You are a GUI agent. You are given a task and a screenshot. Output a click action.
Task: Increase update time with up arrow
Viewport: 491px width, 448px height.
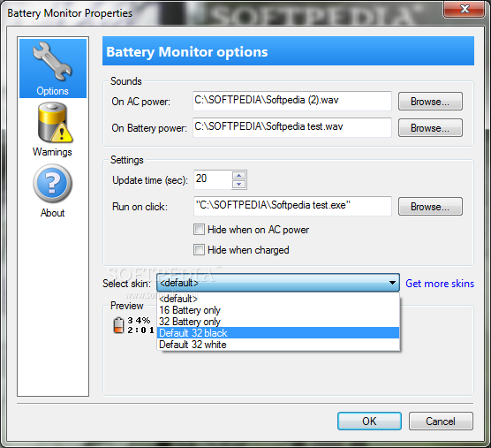(239, 175)
